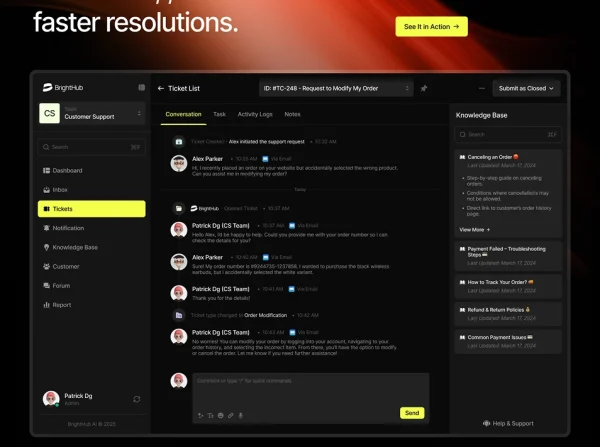Click the yellow Send button
Screen dimensions: 600x447
pyautogui.click(x=412, y=413)
